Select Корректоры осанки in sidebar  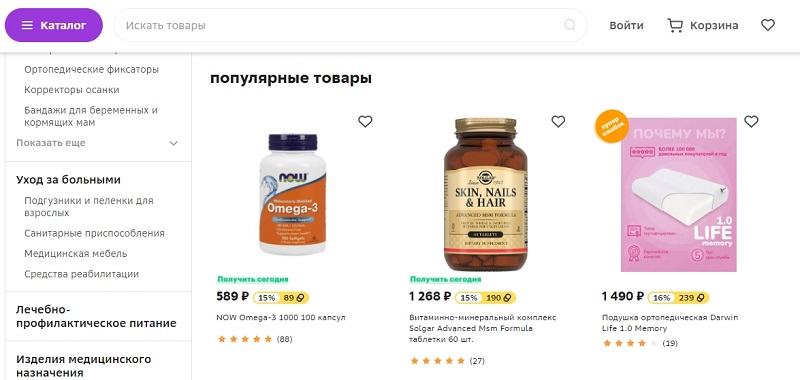[x=71, y=90]
